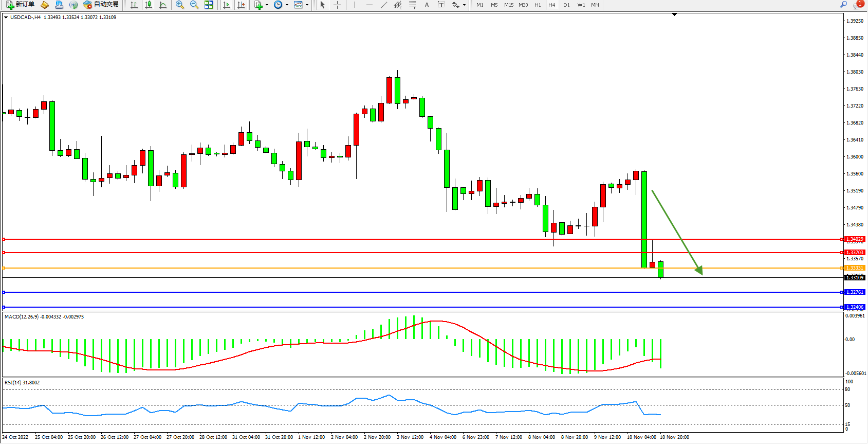Draw a horizontal line tool
Image resolution: width=868 pixels, height=444 pixels.
tap(369, 5)
